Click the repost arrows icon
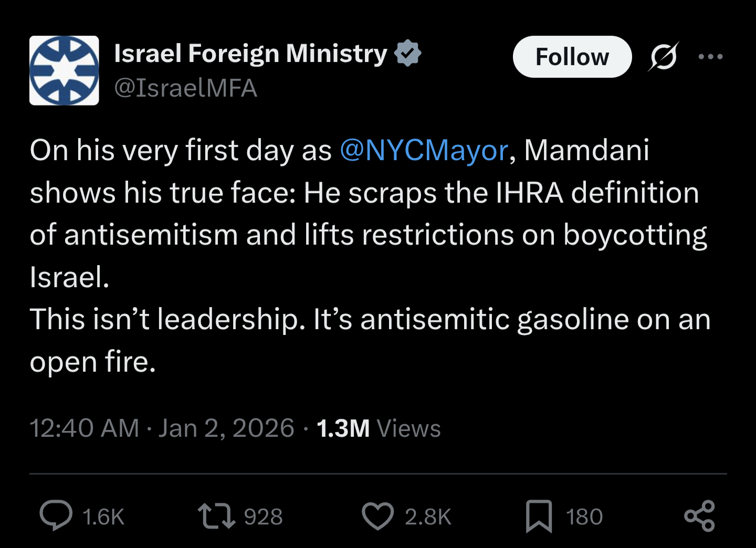Screen dimensions: 756x548 tap(216, 516)
